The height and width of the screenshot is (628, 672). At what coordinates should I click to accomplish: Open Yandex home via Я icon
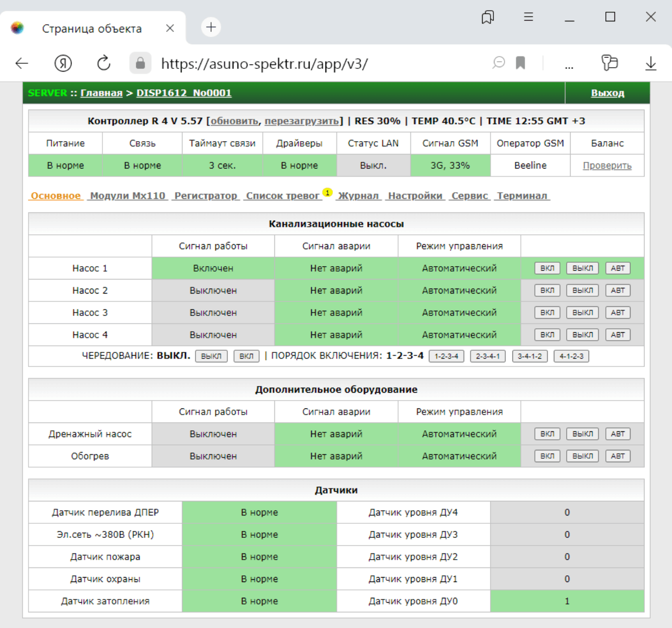pyautogui.click(x=63, y=63)
